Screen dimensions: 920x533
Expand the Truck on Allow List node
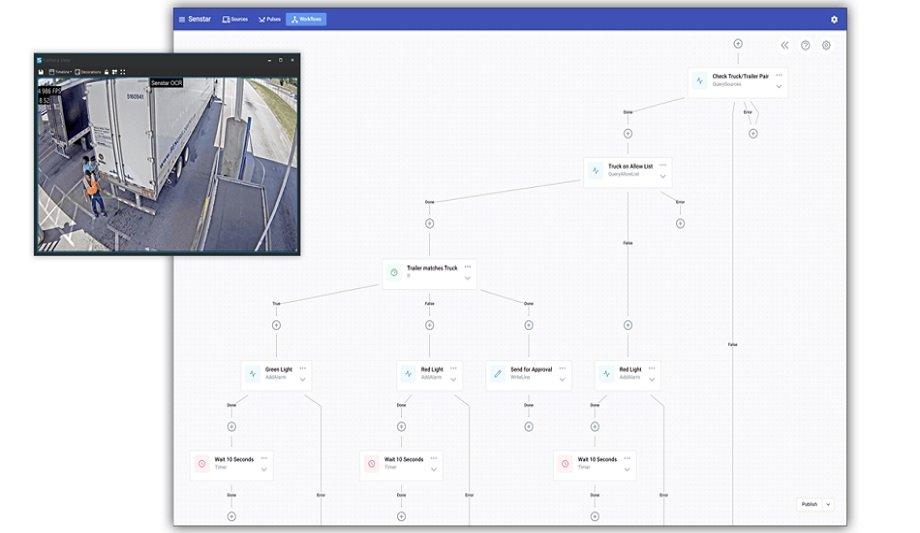[663, 177]
